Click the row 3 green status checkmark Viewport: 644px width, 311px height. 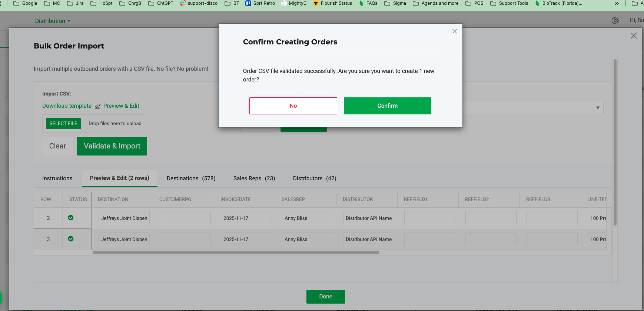[71, 239]
